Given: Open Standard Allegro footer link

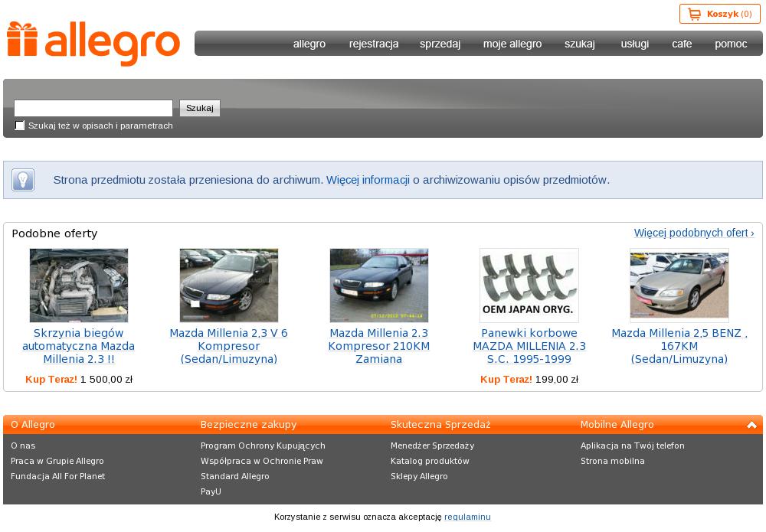Looking at the screenshot, I should click(235, 476).
